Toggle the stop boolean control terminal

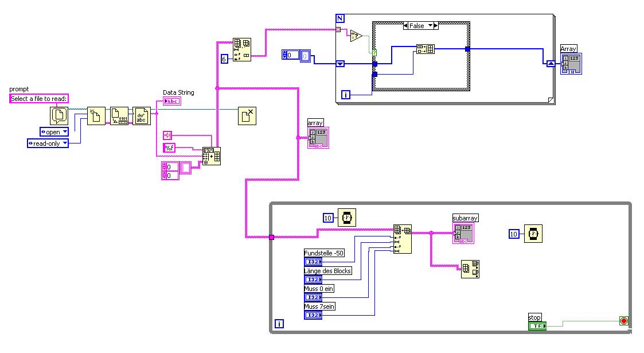537,326
